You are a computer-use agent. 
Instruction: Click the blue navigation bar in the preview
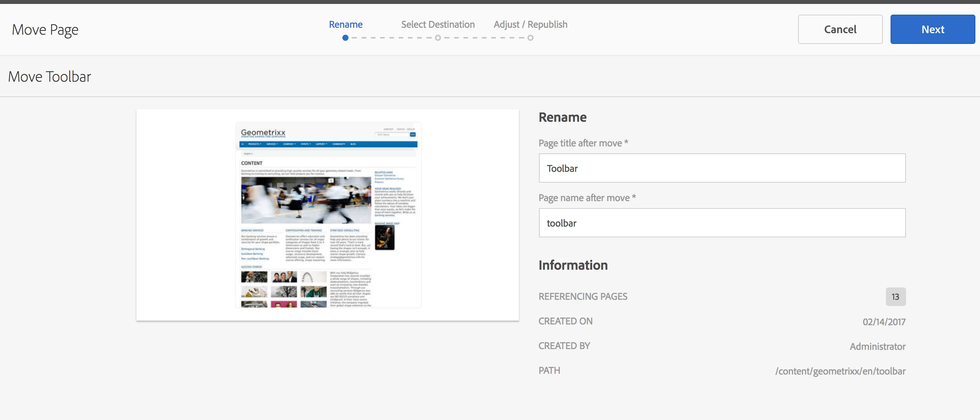(x=328, y=144)
